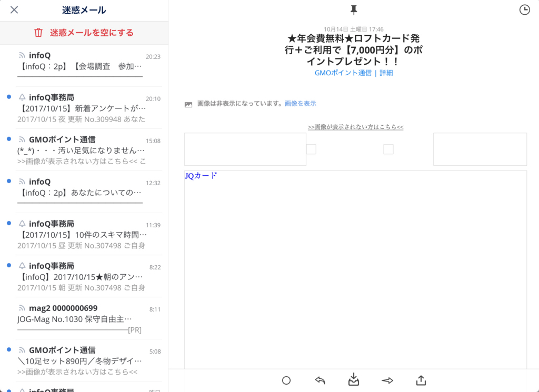The image size is (539, 392).
Task: Mark the message unread with the circle icon
Action: 286,380
